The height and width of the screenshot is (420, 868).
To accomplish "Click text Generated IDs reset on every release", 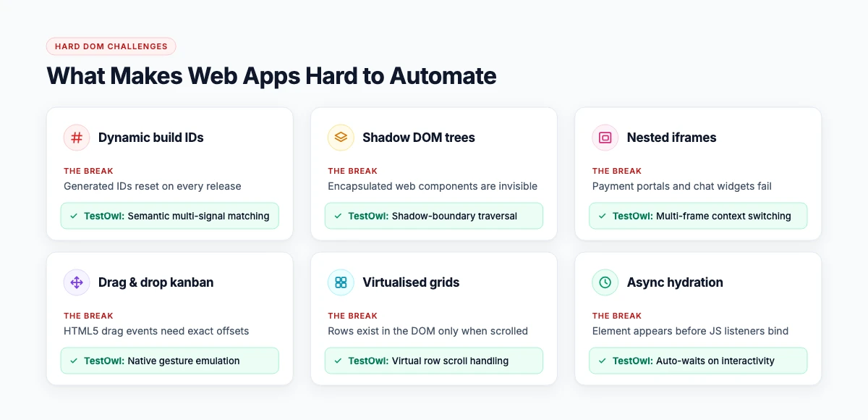I will [x=153, y=186].
